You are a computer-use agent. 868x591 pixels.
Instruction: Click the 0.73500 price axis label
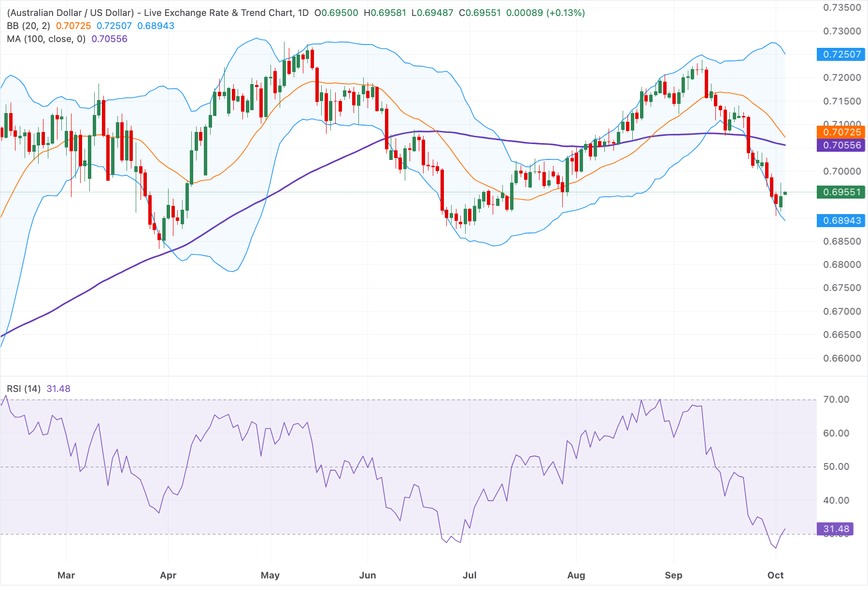coord(842,7)
